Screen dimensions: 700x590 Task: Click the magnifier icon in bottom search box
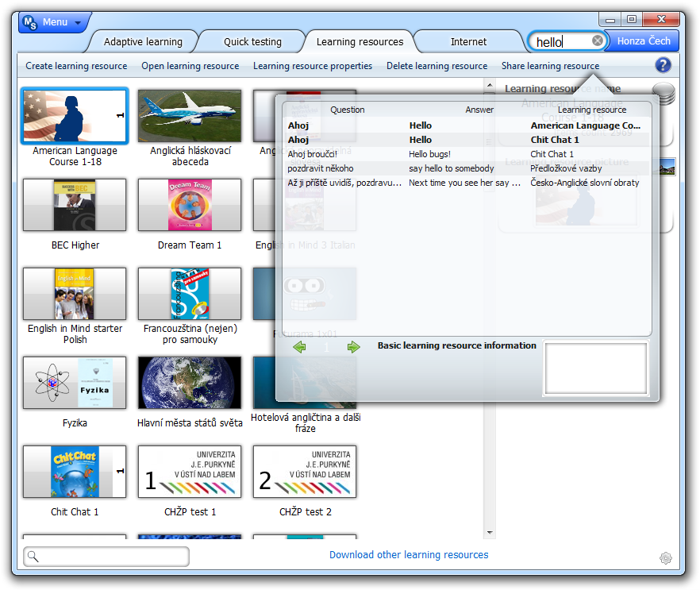click(33, 557)
